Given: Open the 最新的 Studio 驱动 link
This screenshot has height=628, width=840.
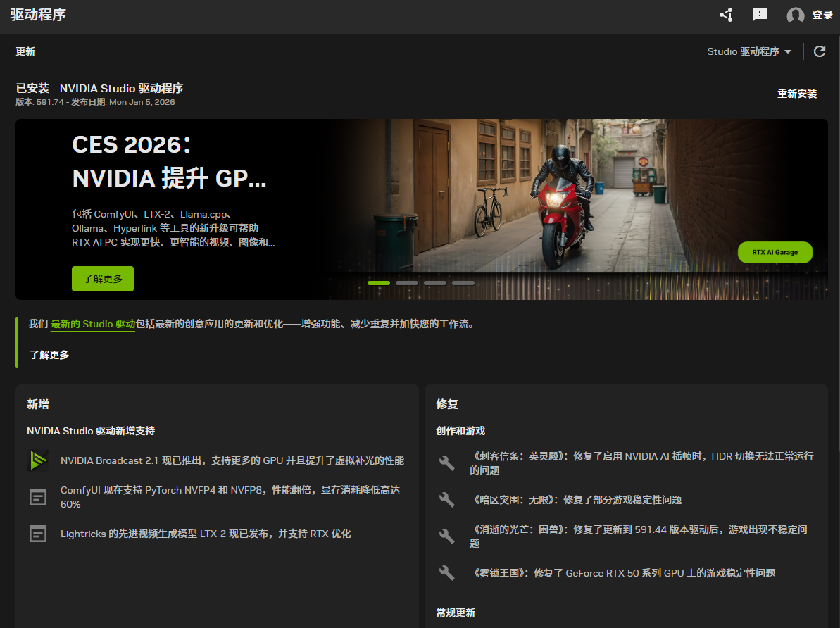Looking at the screenshot, I should 93,324.
